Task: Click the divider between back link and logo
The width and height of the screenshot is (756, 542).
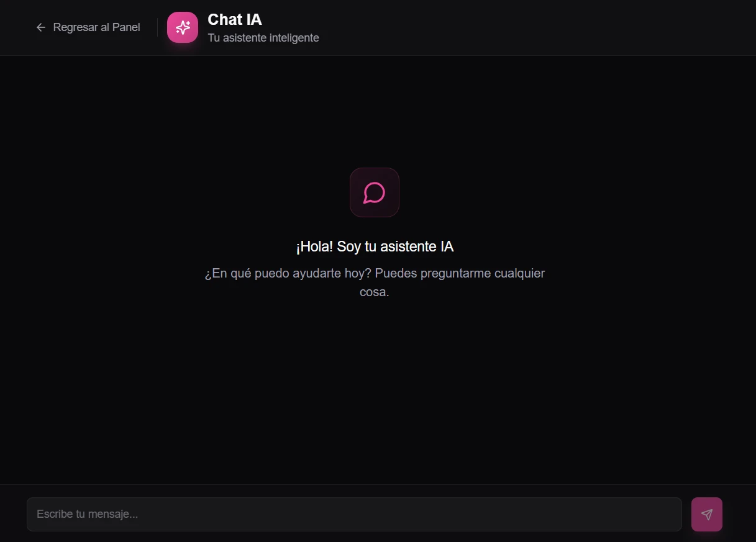Action: pos(157,27)
